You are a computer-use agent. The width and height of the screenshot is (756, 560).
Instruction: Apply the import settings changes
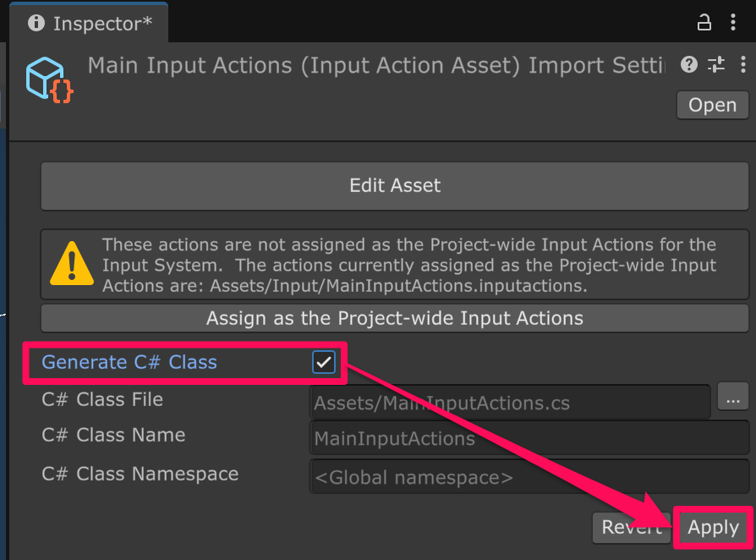point(713,528)
